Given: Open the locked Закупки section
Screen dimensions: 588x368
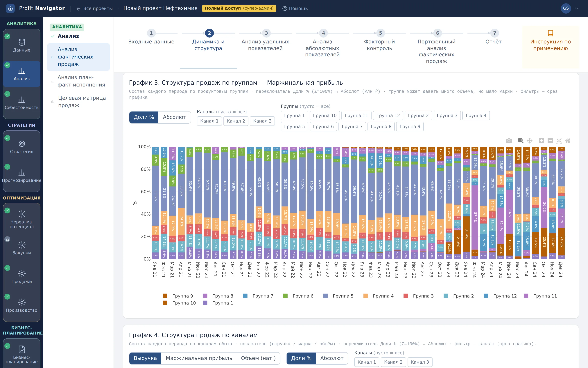Looking at the screenshot, I should click(x=22, y=248).
